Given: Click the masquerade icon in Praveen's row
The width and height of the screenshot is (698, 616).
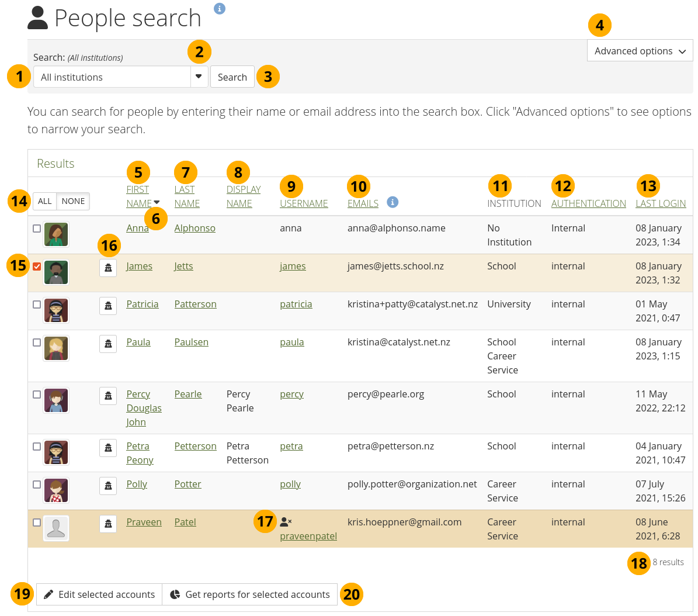Looking at the screenshot, I should (108, 524).
